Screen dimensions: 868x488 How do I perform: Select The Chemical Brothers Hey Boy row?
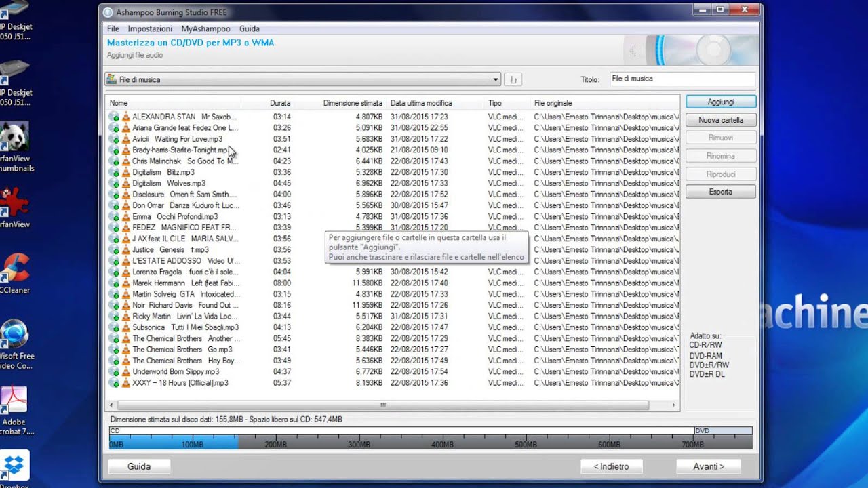[x=393, y=361]
